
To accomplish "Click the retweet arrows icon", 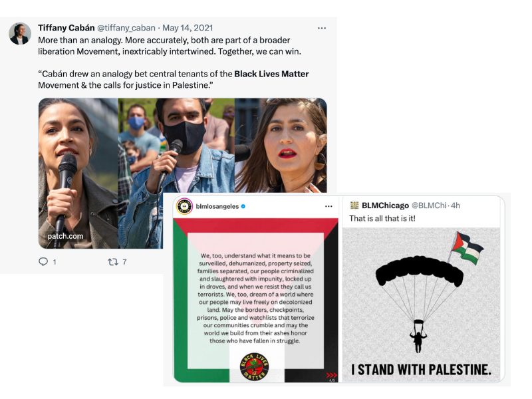I will coord(112,261).
